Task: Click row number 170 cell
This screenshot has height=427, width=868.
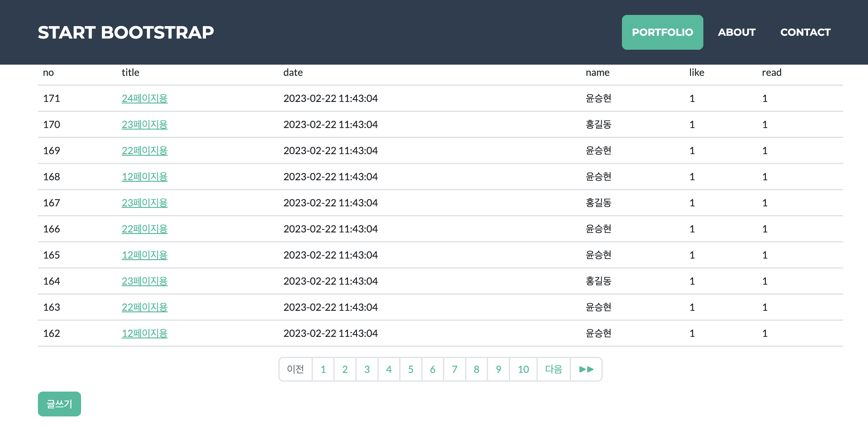Action: 52,124
